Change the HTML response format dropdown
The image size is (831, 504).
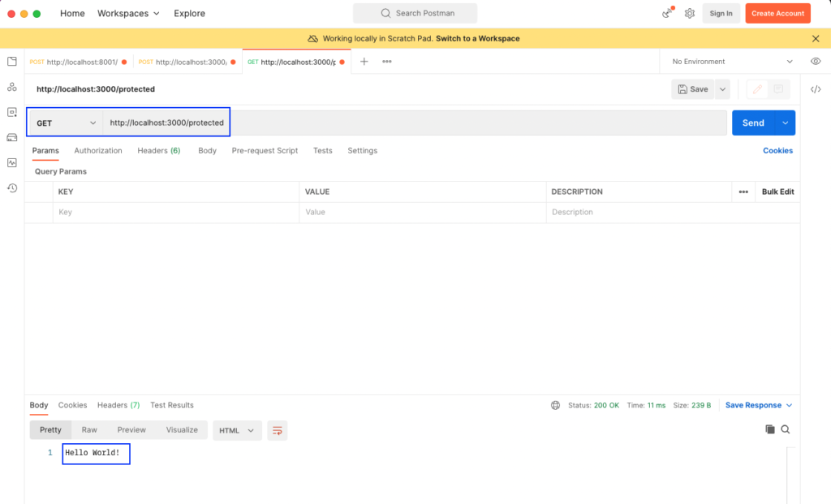pyautogui.click(x=237, y=430)
